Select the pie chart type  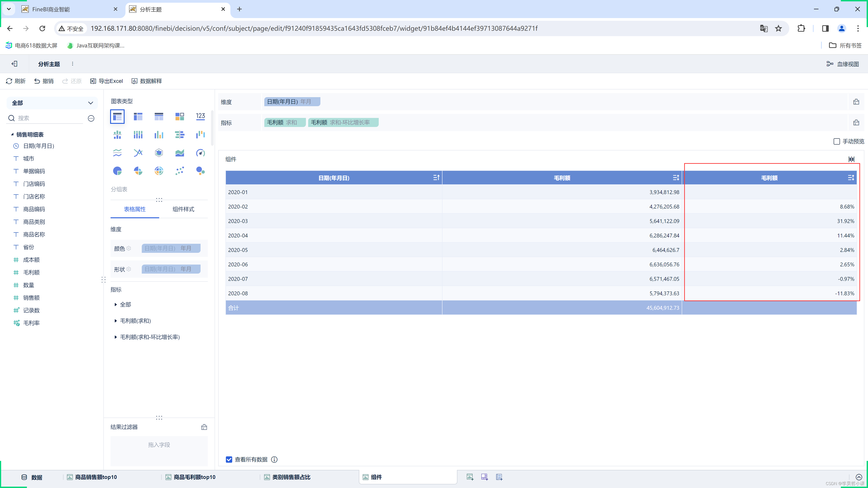coord(117,171)
